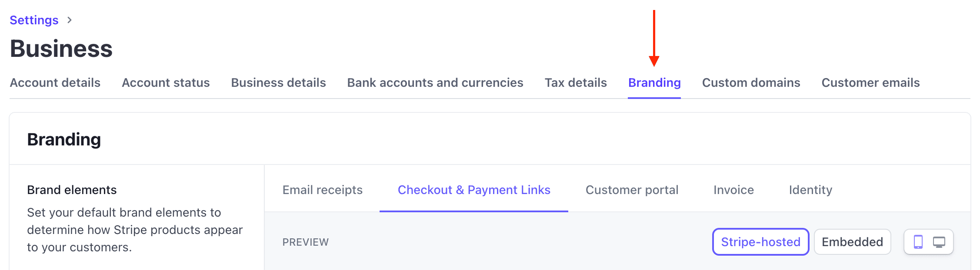Switch to Invoice preview tab
The image size is (980, 270).
pyautogui.click(x=733, y=190)
